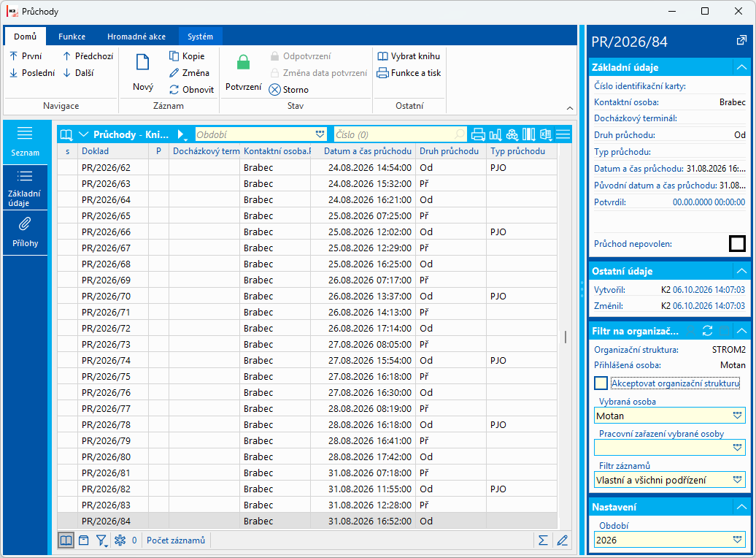Click the printer icon in list toolbar
The image size is (756, 558).
478,134
